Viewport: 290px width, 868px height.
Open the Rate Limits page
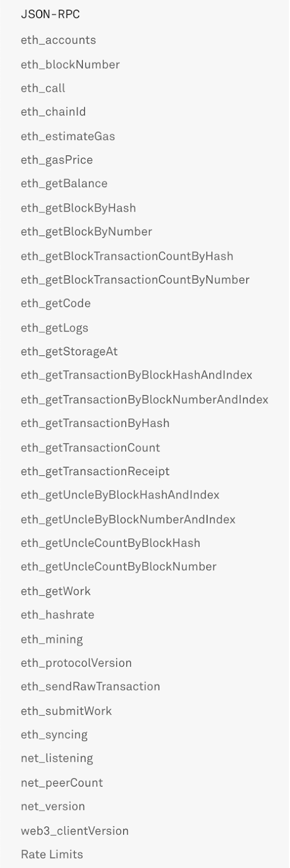[x=52, y=854]
